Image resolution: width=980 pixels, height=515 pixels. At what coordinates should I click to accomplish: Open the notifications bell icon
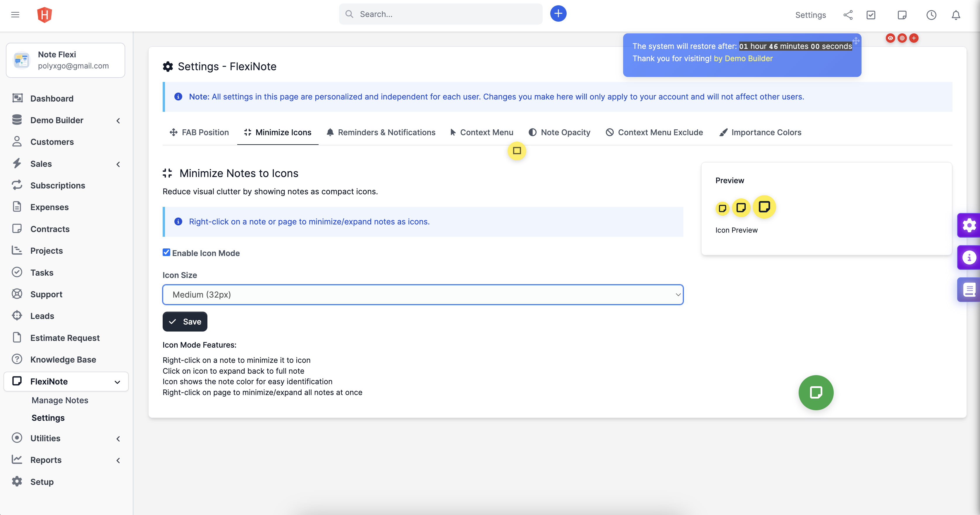956,15
